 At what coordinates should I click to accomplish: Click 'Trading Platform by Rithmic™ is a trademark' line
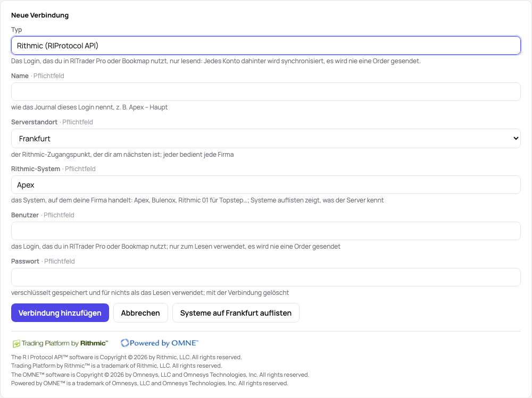(x=117, y=366)
